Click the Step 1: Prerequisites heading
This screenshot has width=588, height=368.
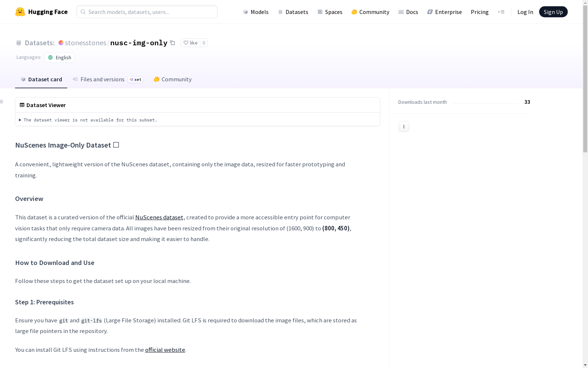pos(44,302)
